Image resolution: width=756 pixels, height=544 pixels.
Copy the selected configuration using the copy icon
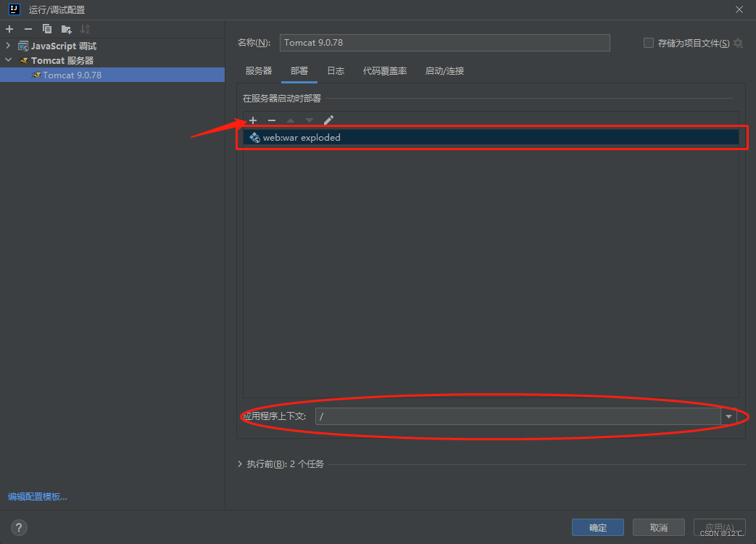[47, 29]
